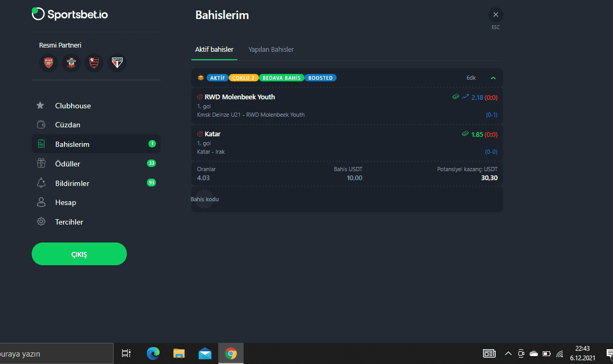The width and height of the screenshot is (613, 364).
Task: Open the taskbar clock showing 22:43
Action: pyautogui.click(x=582, y=353)
